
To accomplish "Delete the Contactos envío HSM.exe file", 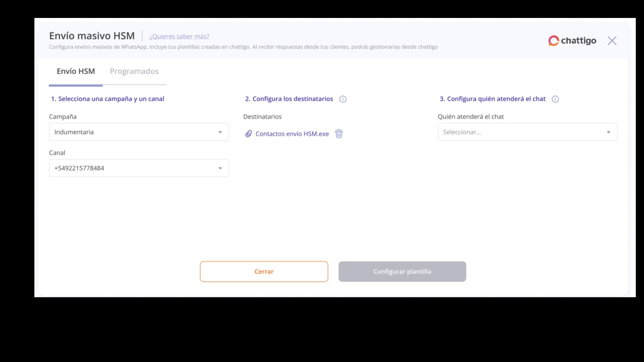I will pos(339,134).
